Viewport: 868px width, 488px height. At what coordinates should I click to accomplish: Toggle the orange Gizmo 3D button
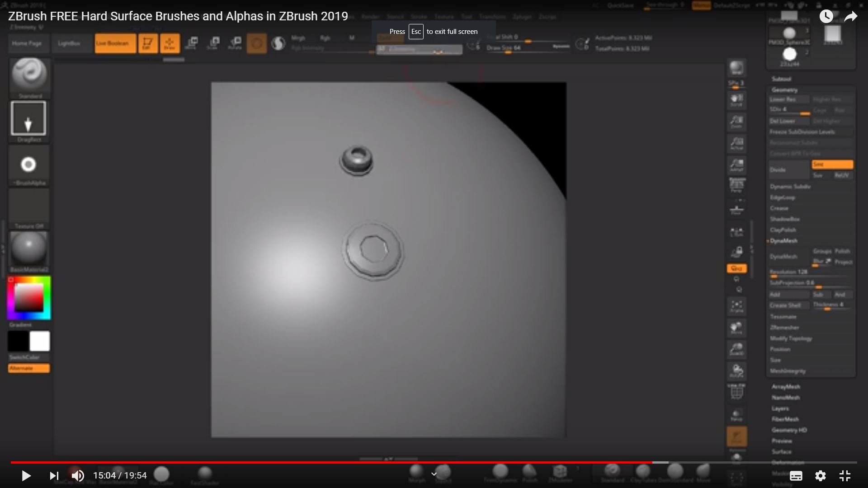point(256,43)
